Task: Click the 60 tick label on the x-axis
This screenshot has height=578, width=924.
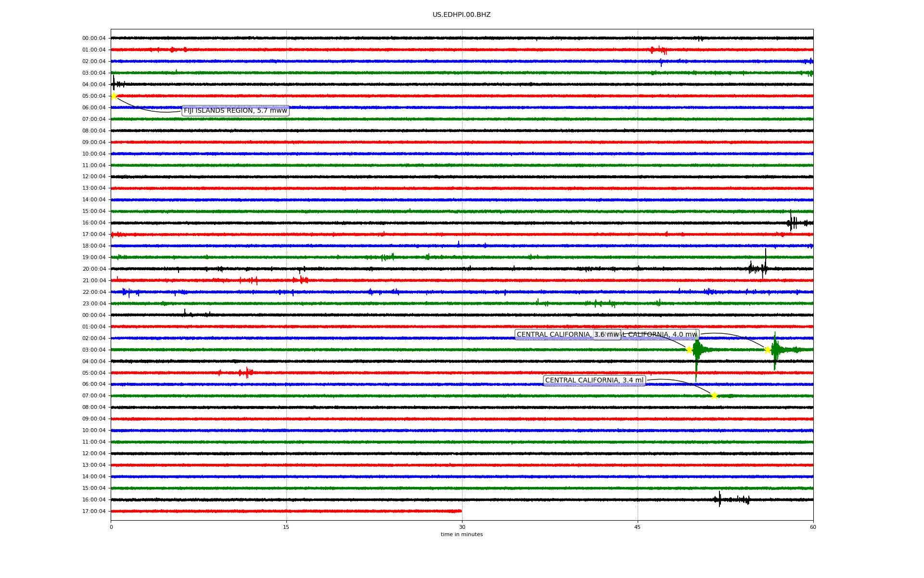Action: click(x=813, y=527)
